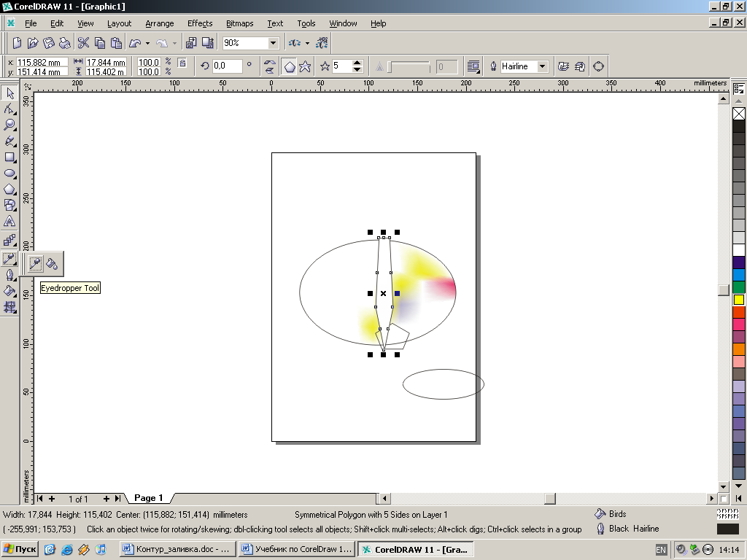Choose the Eyedropper Tool in flyout
747x560 pixels.
click(35, 263)
